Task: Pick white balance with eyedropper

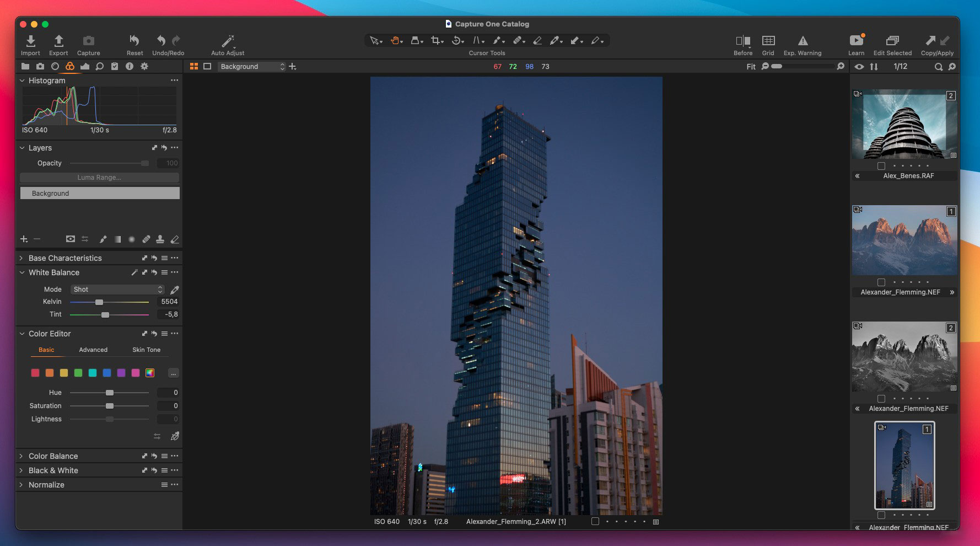Action: pos(175,290)
